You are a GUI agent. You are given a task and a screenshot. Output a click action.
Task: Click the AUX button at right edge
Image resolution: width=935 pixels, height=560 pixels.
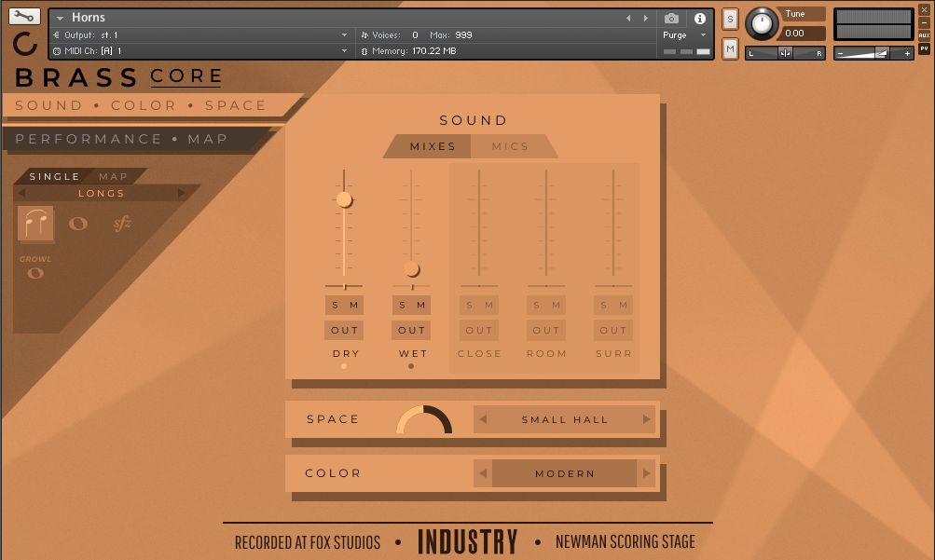click(x=924, y=35)
